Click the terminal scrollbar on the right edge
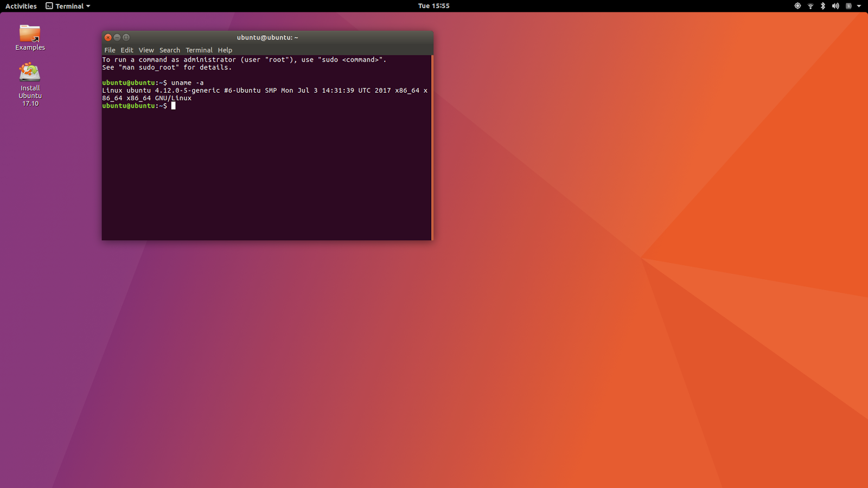This screenshot has height=488, width=868. [x=432, y=147]
